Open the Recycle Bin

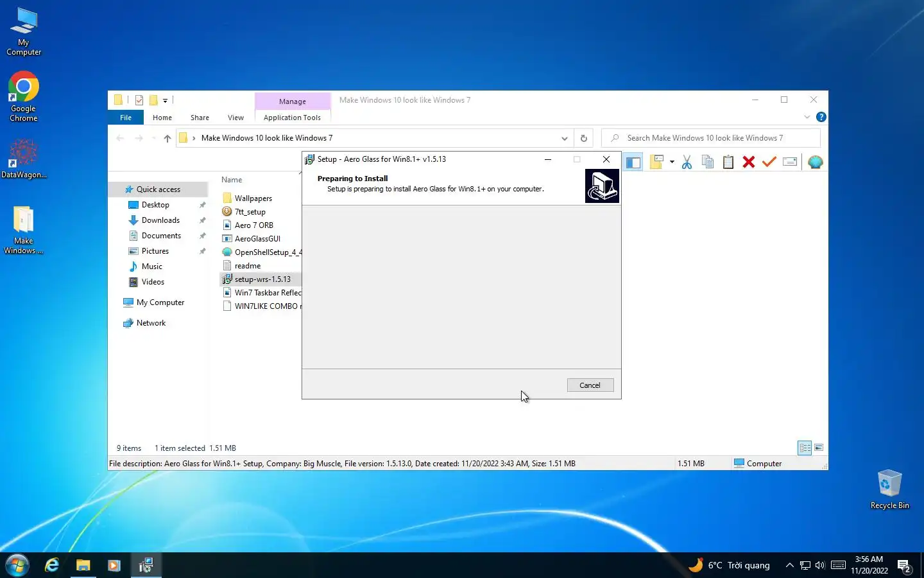(x=889, y=489)
